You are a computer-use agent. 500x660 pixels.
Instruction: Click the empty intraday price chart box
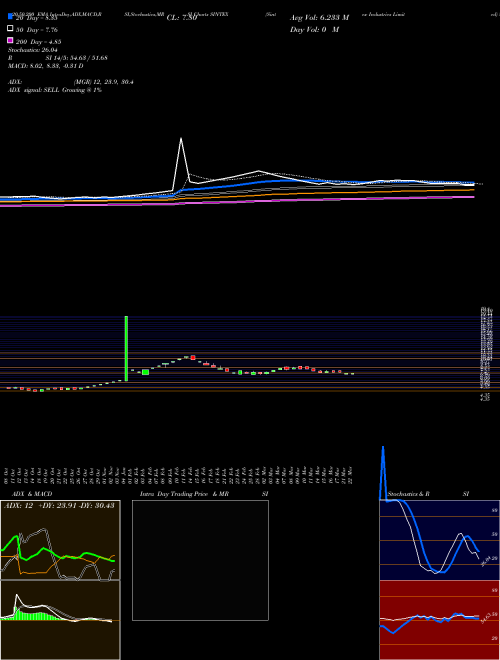tap(200, 560)
